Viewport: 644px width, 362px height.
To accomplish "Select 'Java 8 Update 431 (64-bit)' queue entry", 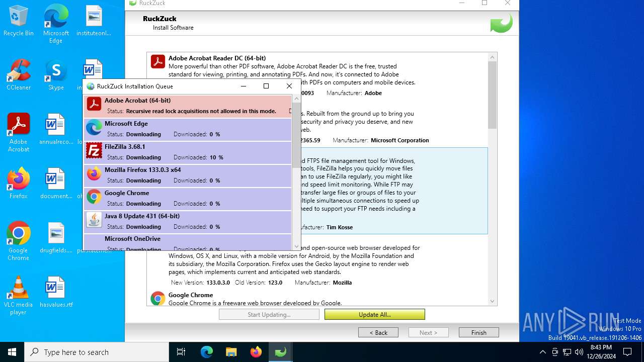I will 188,222.
